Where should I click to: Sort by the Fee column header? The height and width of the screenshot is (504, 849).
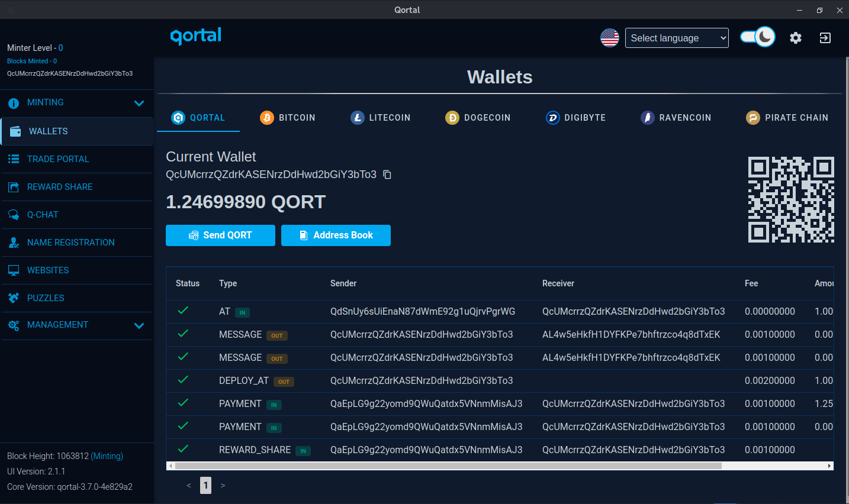pyautogui.click(x=751, y=283)
